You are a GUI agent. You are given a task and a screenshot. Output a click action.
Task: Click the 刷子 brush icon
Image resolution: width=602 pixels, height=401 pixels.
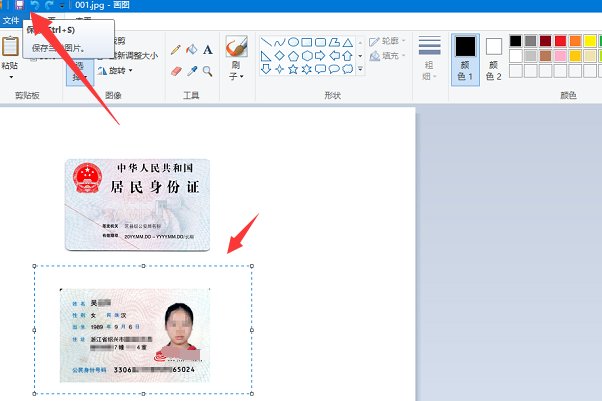(236, 46)
